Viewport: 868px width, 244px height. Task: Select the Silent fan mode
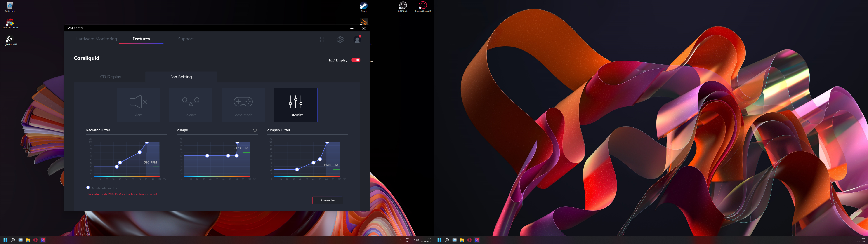point(138,105)
